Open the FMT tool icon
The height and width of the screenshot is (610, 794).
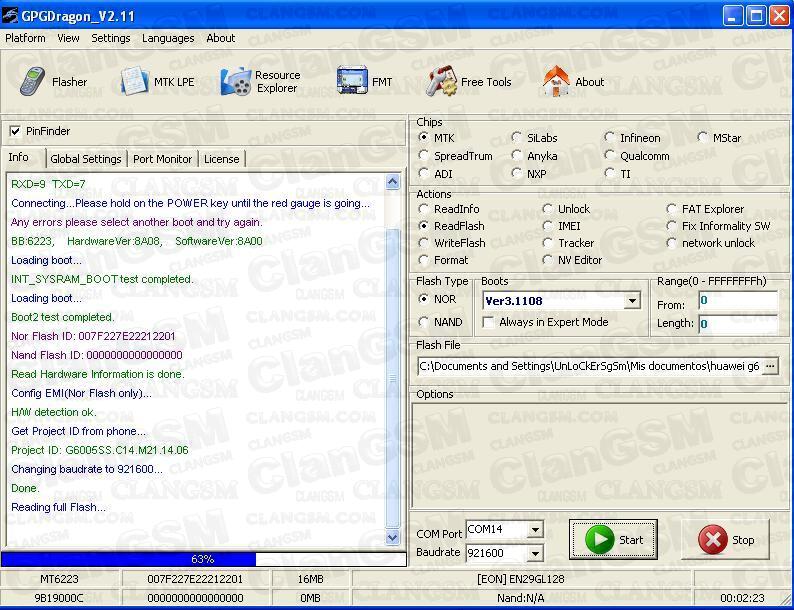coord(352,80)
